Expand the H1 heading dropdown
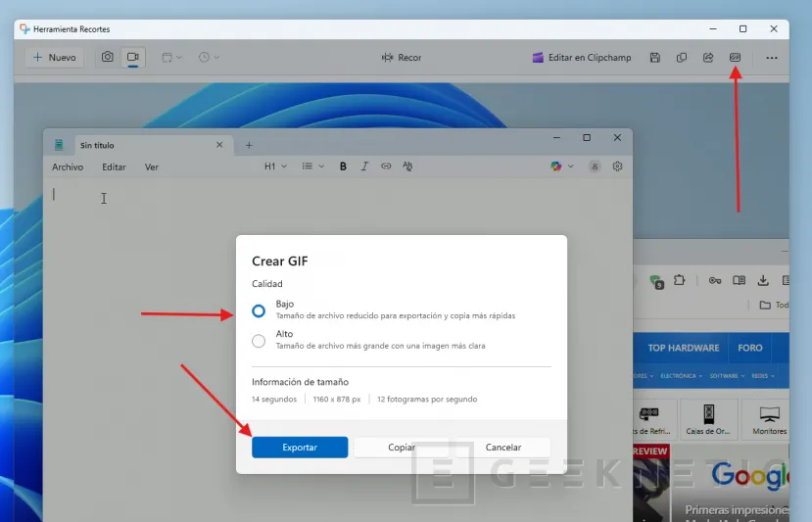Viewport: 812px width, 522px height. pyautogui.click(x=275, y=166)
